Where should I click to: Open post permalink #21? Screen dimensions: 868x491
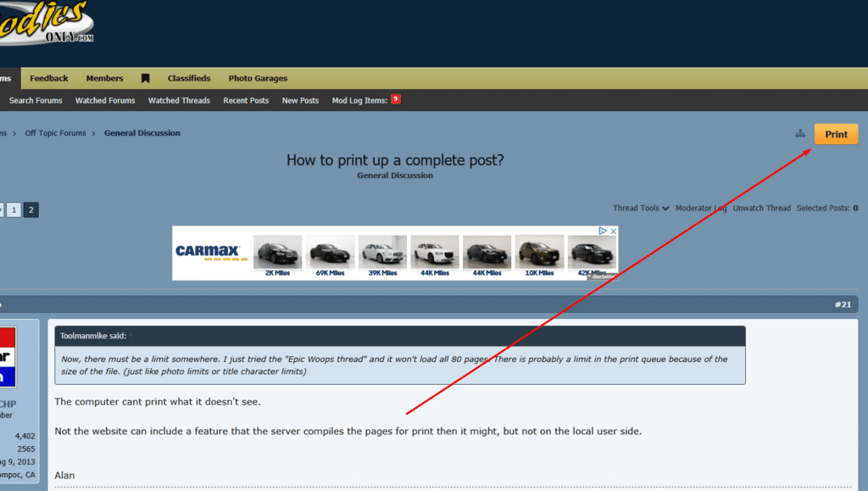click(x=843, y=304)
